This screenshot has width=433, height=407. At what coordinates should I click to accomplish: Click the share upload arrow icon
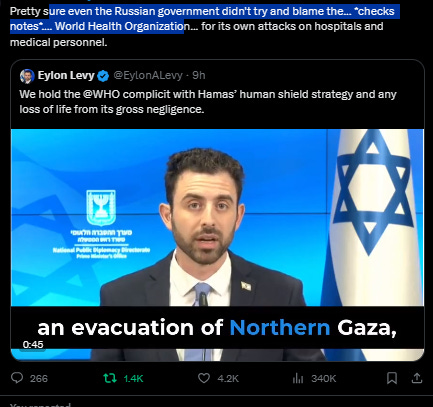(x=417, y=378)
